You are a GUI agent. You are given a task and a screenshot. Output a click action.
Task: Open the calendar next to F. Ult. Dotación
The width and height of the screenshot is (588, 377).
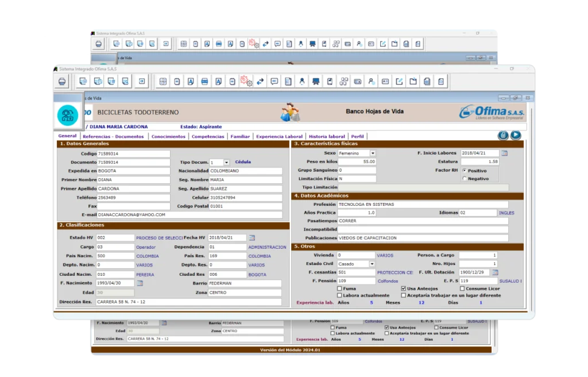tap(495, 272)
